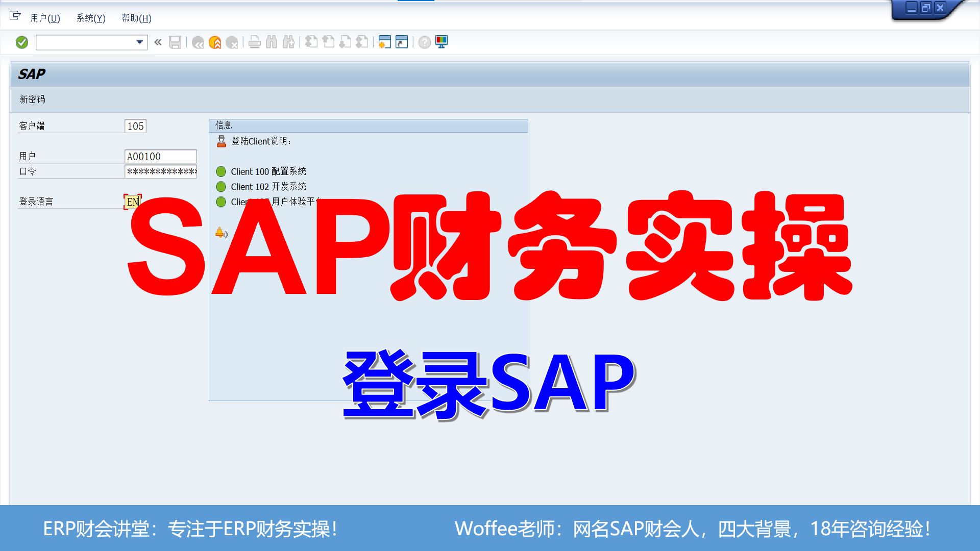
Task: Click the Last Page icon
Action: click(x=362, y=42)
